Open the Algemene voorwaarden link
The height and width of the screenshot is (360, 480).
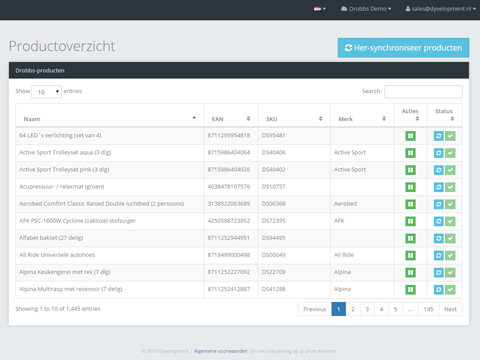pyautogui.click(x=221, y=351)
